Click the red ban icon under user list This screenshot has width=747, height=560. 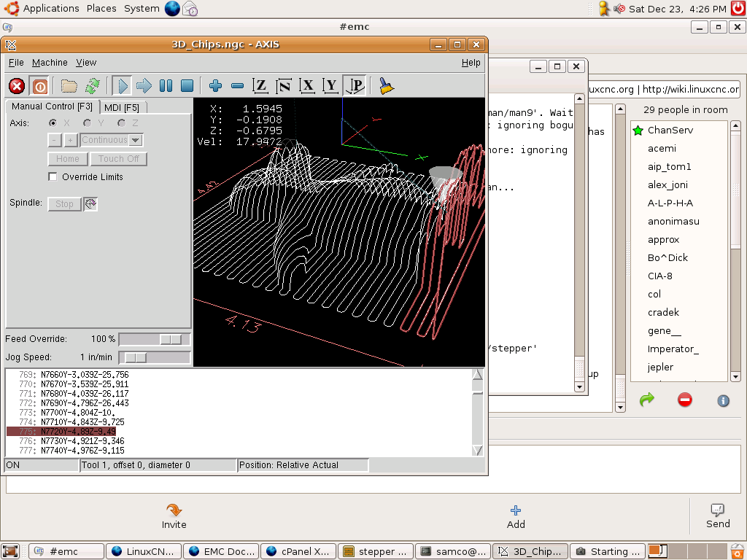tap(684, 400)
